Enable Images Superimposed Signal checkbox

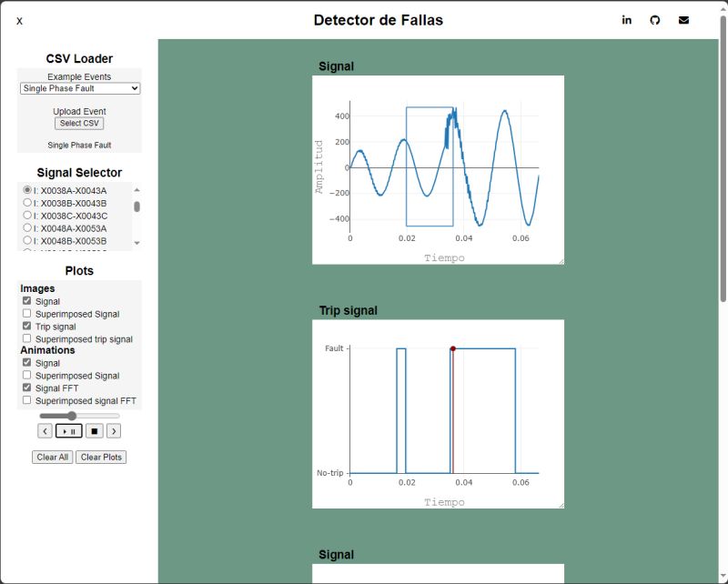tap(27, 313)
